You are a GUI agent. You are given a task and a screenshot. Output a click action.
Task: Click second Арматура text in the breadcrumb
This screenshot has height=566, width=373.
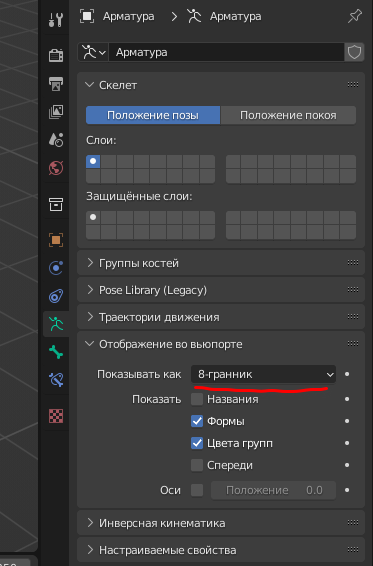point(235,16)
